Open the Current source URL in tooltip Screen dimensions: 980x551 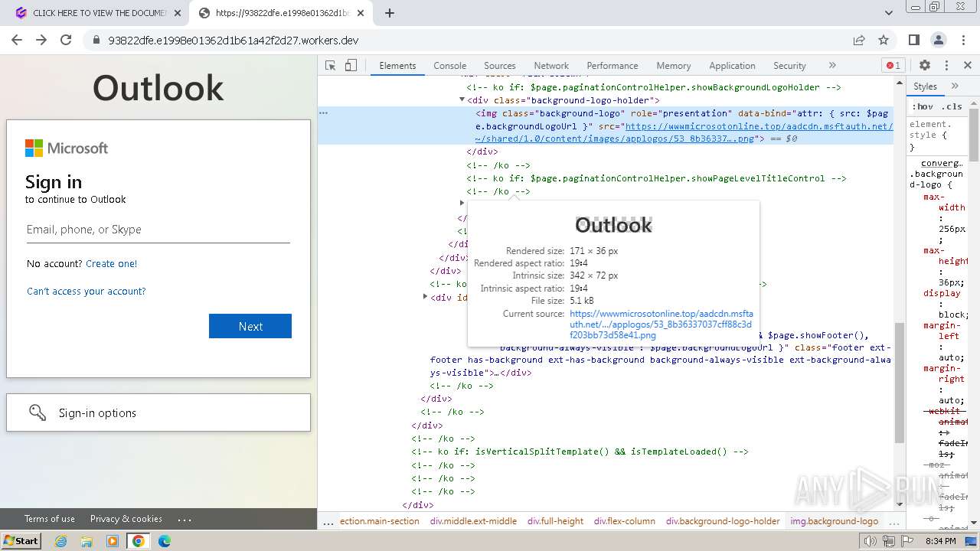coord(661,324)
